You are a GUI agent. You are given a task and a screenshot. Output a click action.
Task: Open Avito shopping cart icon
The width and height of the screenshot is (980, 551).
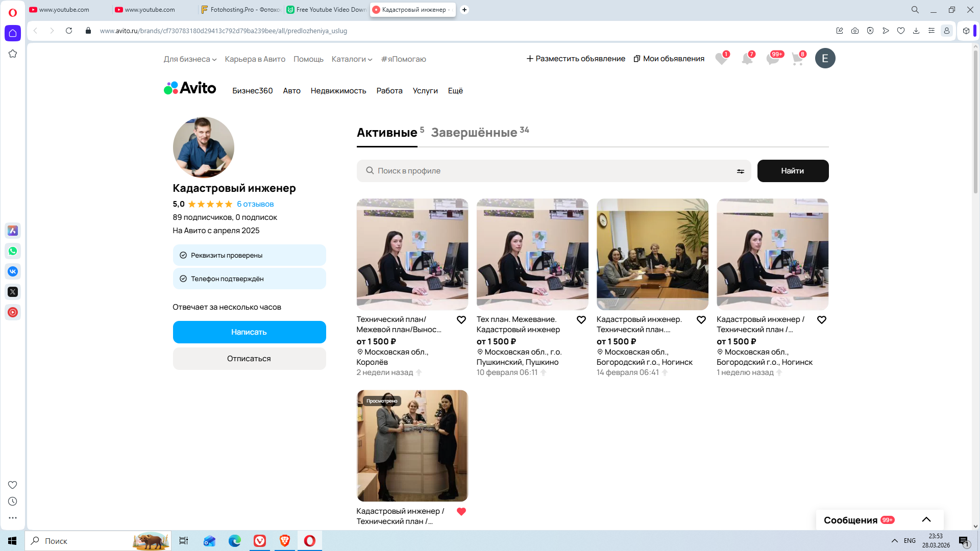(x=797, y=59)
